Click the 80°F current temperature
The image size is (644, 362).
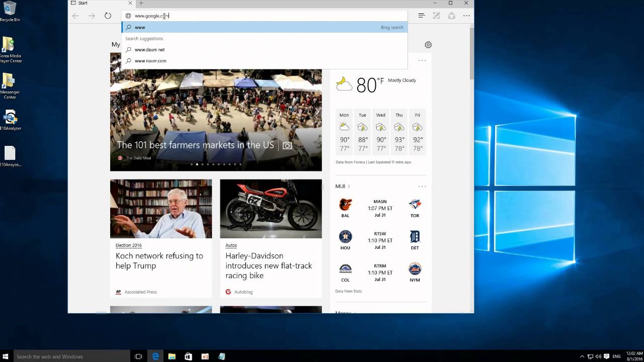pos(370,85)
